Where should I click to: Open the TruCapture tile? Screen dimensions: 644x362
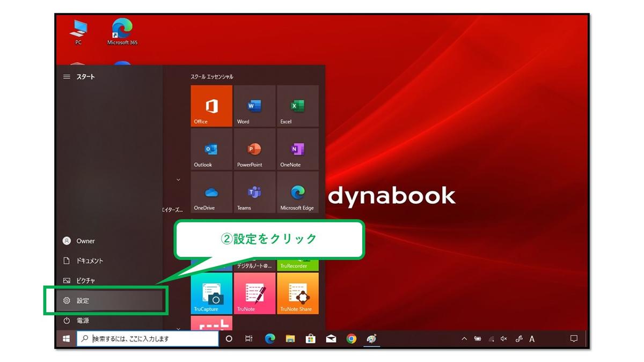point(211,293)
